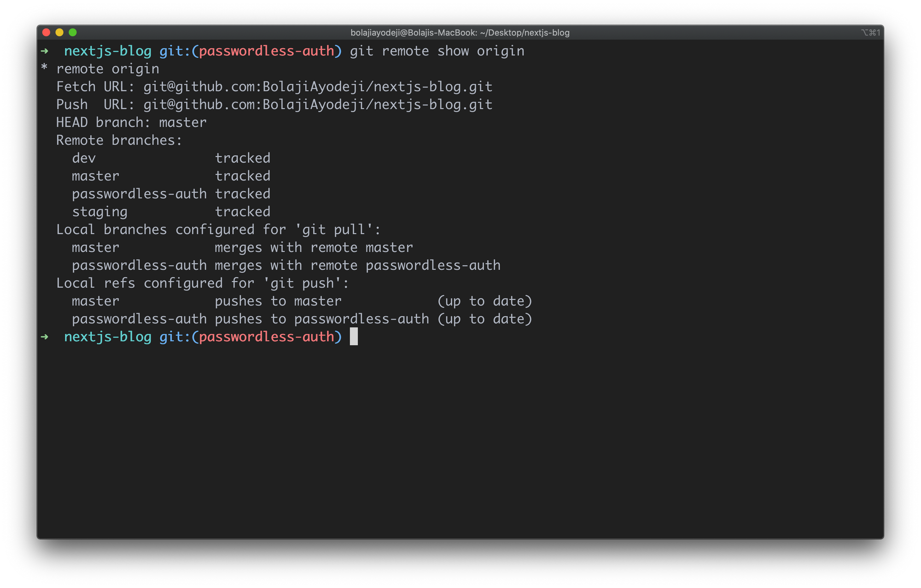Click the green zoom button

pos(73,32)
